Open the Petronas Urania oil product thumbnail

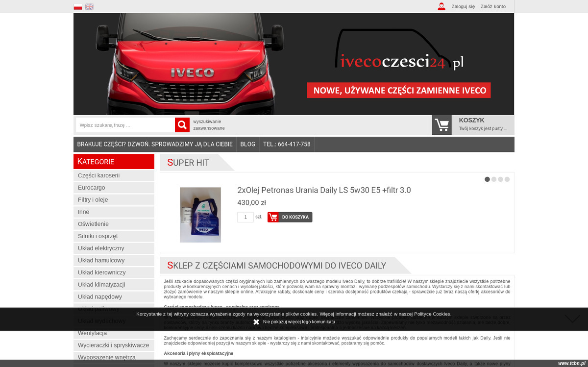(200, 215)
